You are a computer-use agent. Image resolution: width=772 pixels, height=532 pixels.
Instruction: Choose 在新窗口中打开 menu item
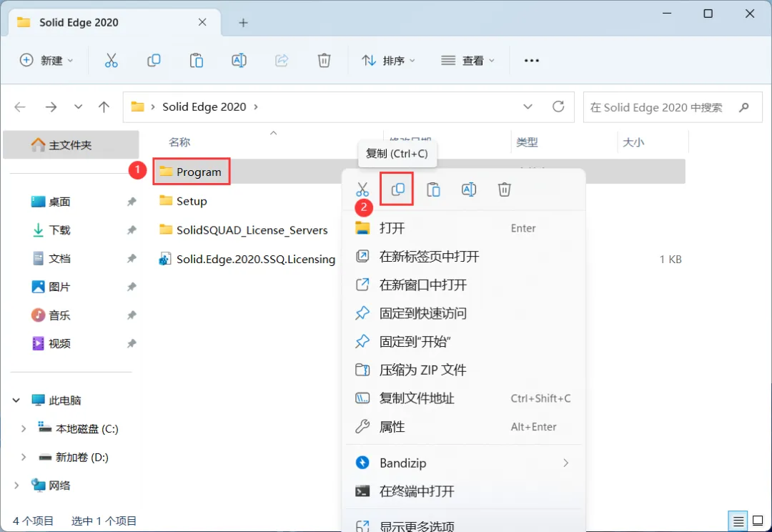point(464,285)
